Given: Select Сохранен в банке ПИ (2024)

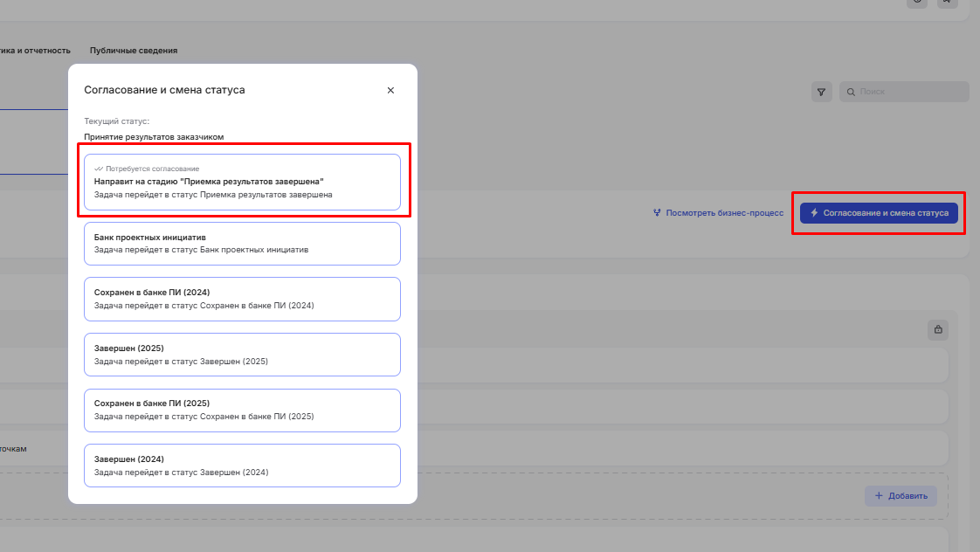Looking at the screenshot, I should coord(242,299).
